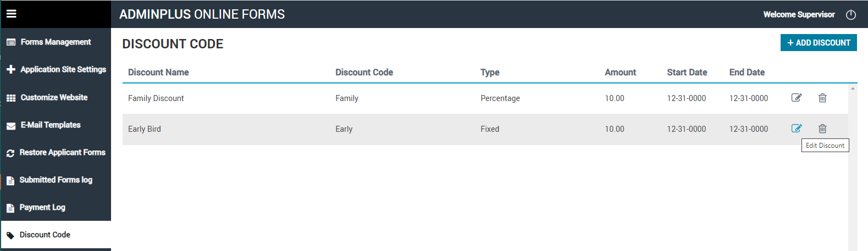Click the Discount Code column header

click(x=364, y=72)
